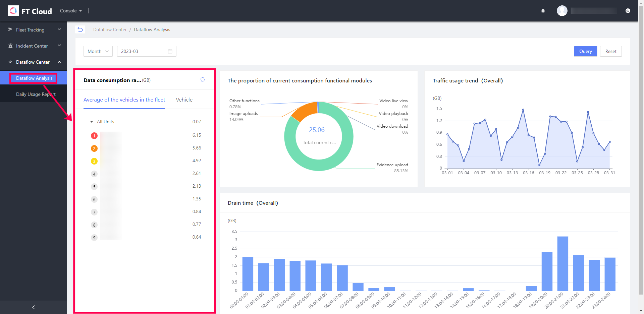Click the 25.06 total consumption value
Viewport: 644px width, 314px height.
(317, 130)
